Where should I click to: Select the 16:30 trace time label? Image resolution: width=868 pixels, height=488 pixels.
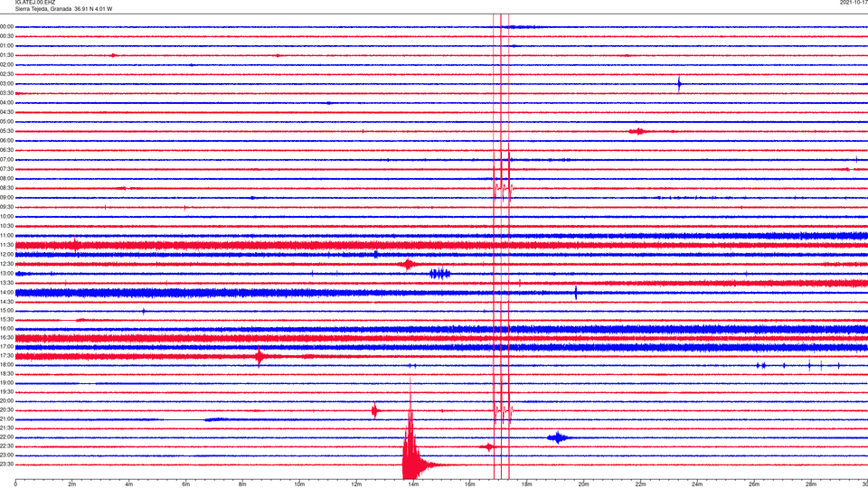pyautogui.click(x=6, y=337)
